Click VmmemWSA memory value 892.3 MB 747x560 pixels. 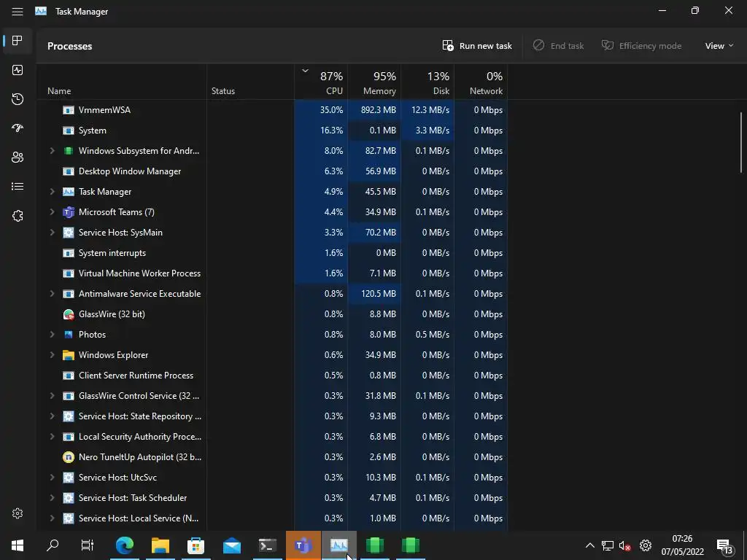(379, 110)
